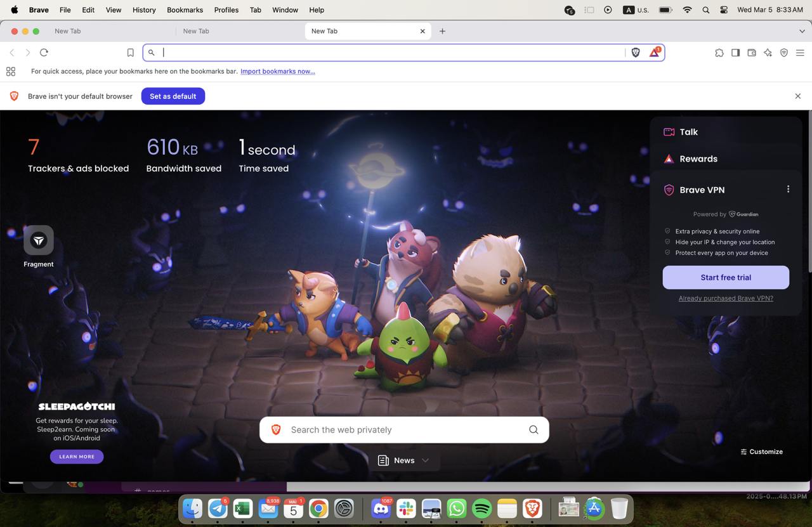This screenshot has width=812, height=527.
Task: Click the Wi-Fi status icon in menu bar
Action: pos(687,10)
